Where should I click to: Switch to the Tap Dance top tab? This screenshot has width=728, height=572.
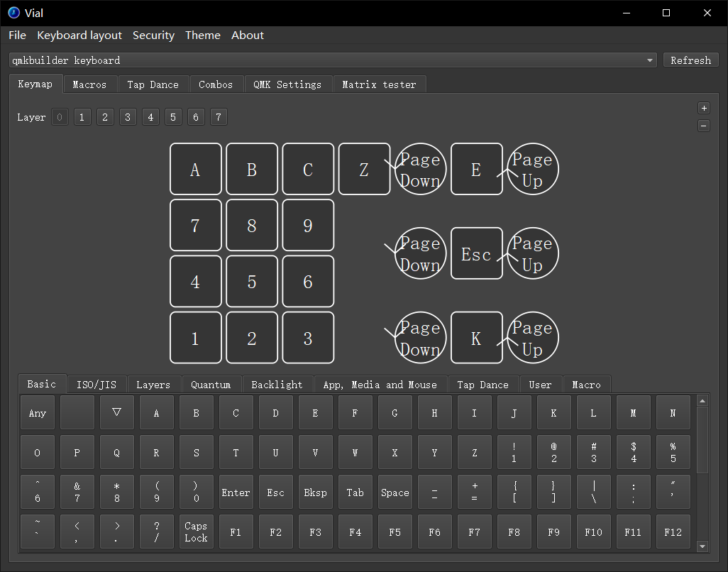153,84
